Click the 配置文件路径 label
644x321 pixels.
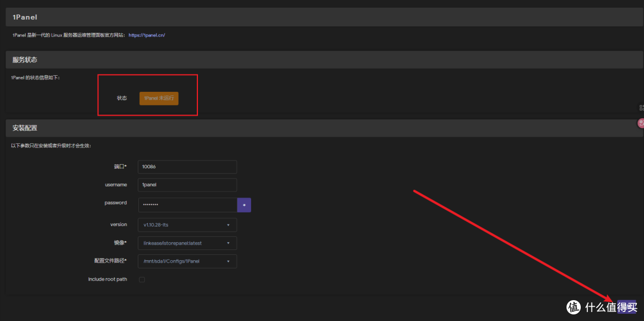coord(110,261)
